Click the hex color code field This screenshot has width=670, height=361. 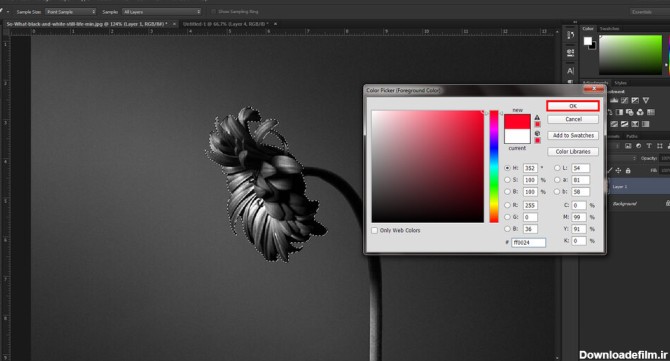click(x=529, y=242)
